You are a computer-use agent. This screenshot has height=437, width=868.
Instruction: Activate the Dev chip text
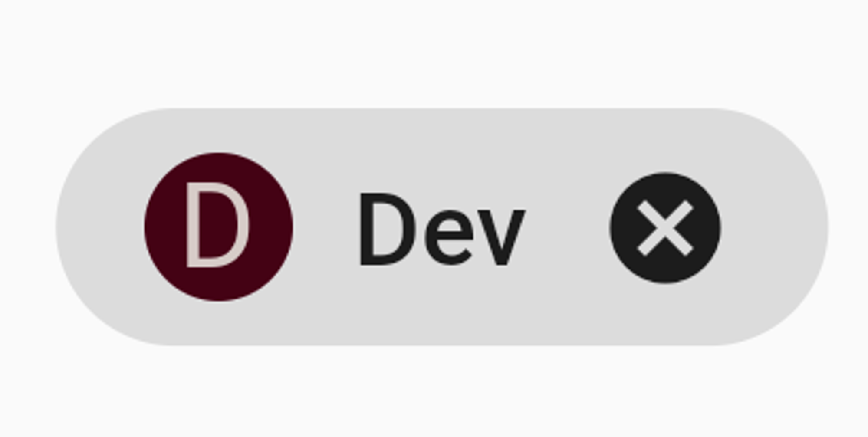(x=442, y=229)
